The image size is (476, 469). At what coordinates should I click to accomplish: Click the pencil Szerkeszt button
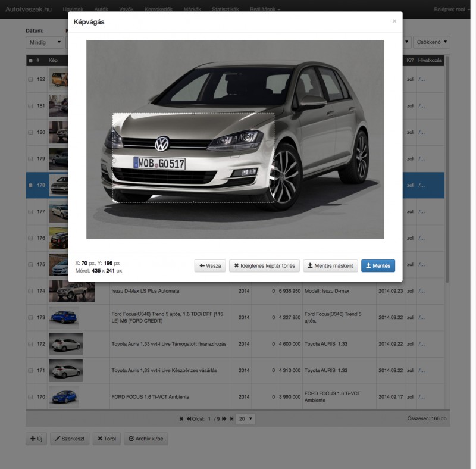click(x=69, y=439)
